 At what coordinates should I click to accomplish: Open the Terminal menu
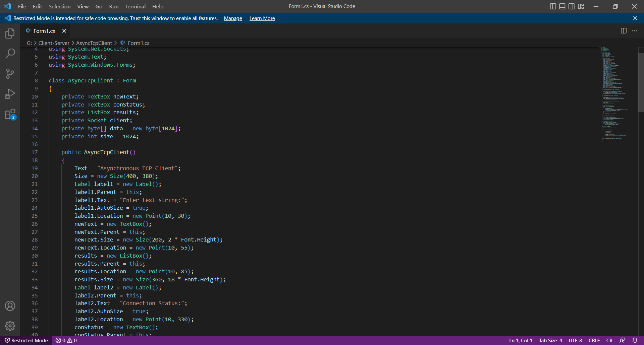pyautogui.click(x=135, y=6)
